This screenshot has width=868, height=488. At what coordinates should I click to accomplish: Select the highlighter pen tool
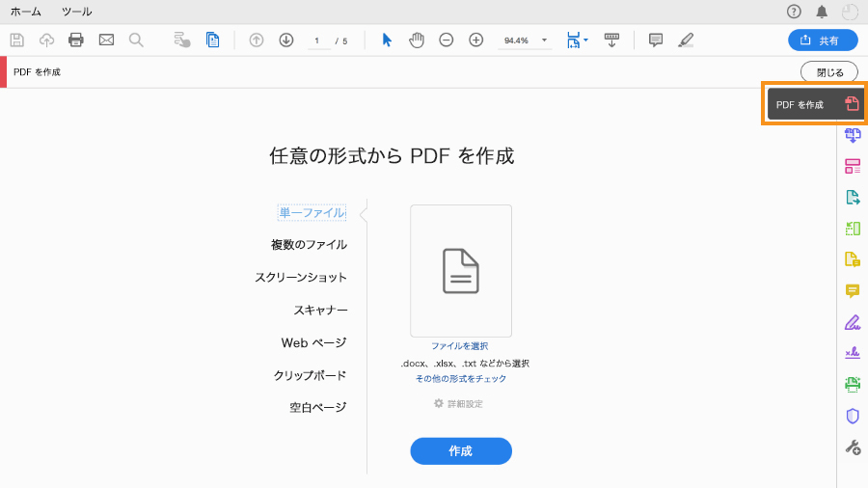point(686,40)
